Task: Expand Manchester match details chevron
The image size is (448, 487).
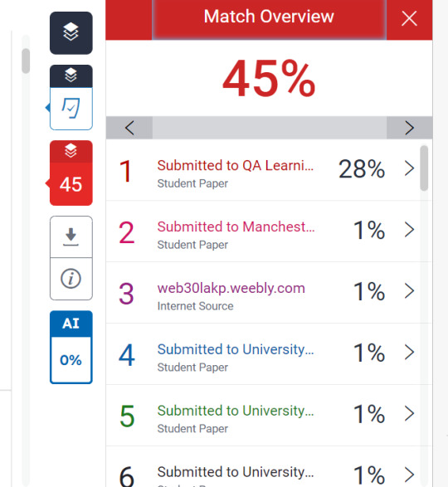Action: pos(409,230)
